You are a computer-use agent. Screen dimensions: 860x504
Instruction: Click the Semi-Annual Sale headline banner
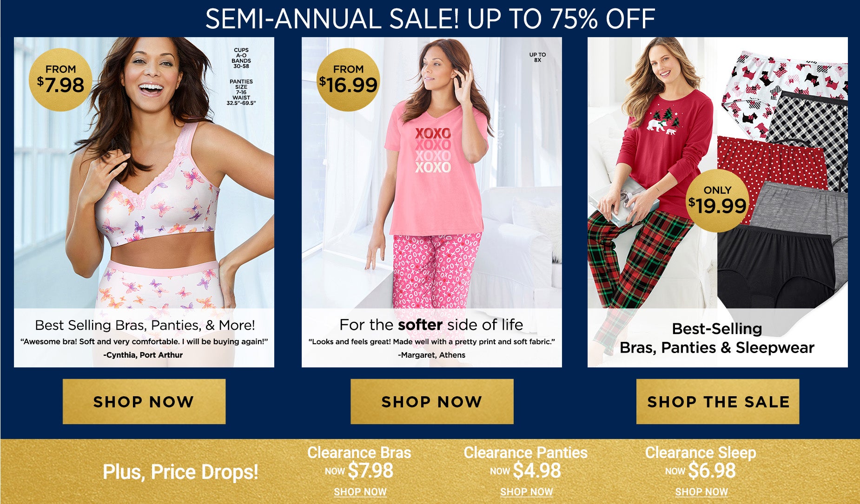coord(430,19)
